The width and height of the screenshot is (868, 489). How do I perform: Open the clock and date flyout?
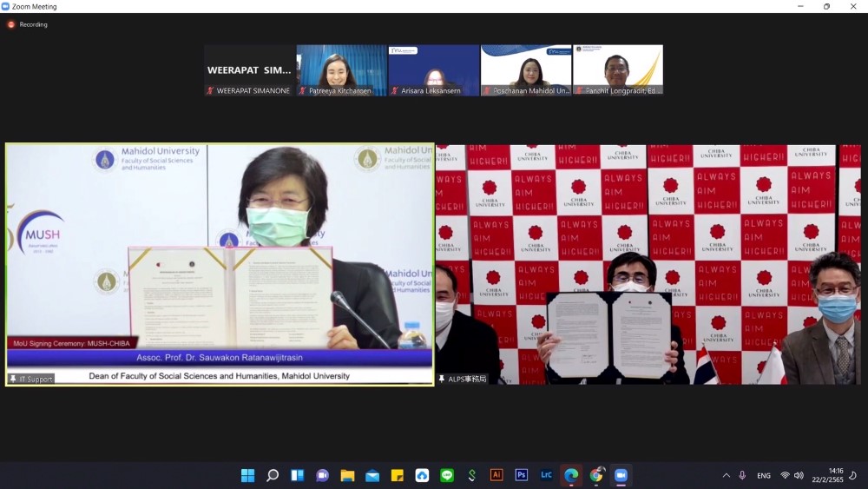(834, 475)
